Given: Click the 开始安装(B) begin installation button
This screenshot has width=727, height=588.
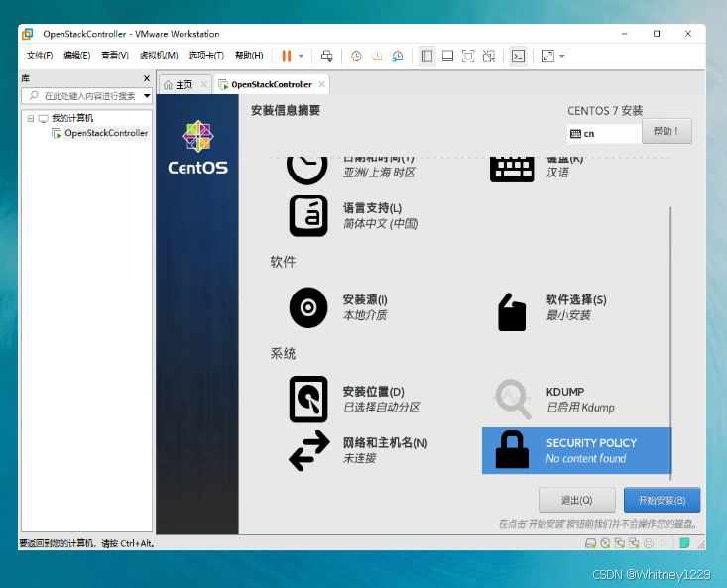Looking at the screenshot, I should 662,500.
